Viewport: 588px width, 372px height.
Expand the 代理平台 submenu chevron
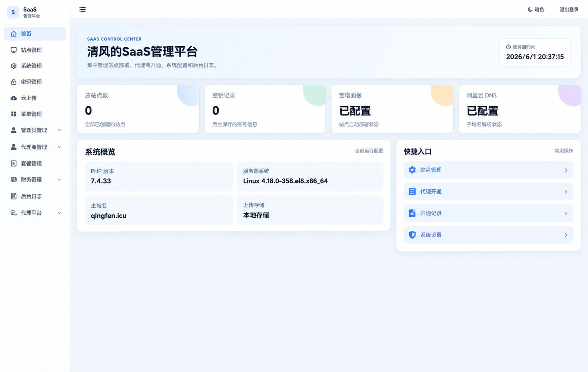click(x=59, y=213)
